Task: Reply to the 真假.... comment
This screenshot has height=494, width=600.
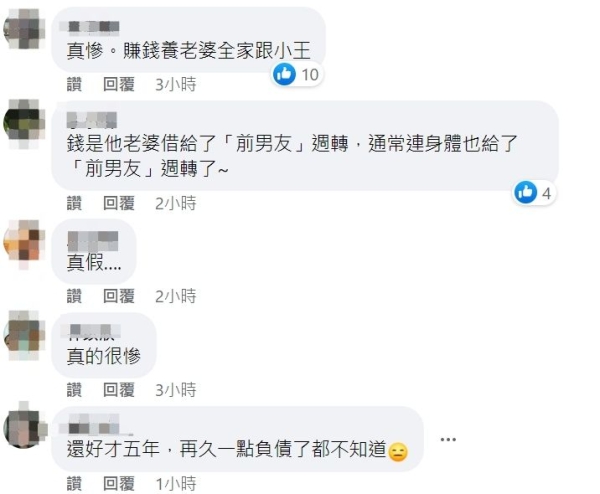Action: (x=119, y=296)
